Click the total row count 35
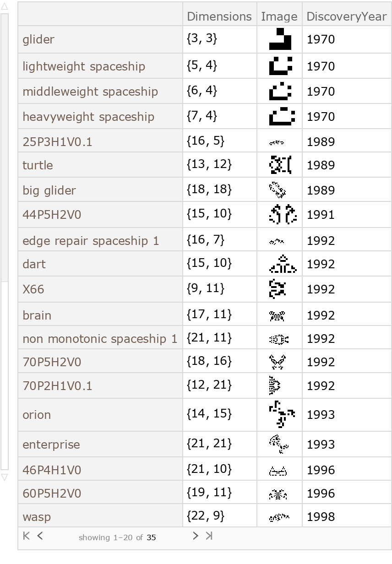The width and height of the screenshot is (392, 564). 151,537
